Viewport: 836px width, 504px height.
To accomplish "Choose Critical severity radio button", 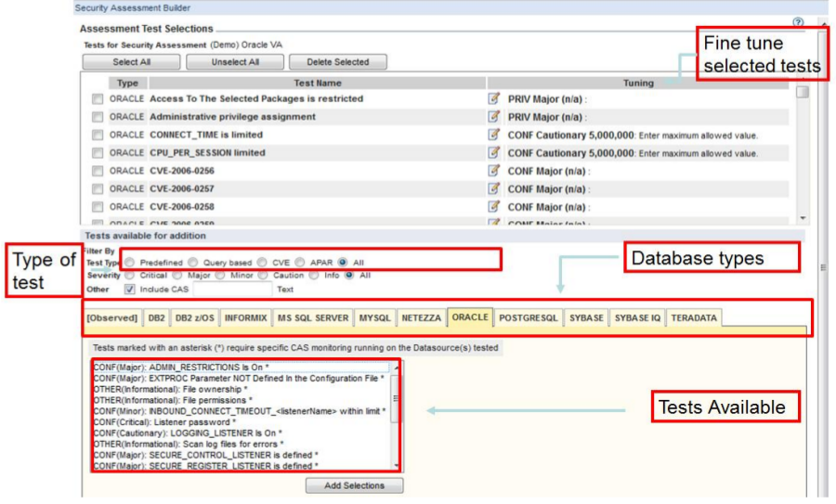I will click(130, 276).
